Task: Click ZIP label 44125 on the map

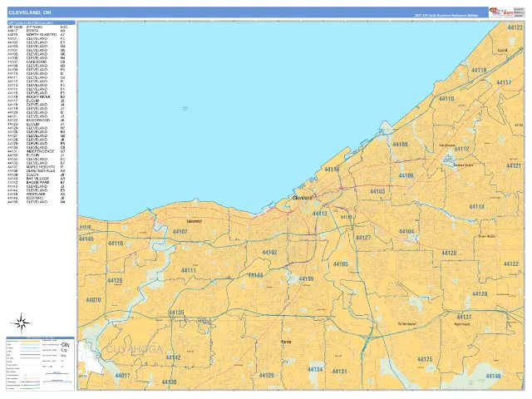Action: pyautogui.click(x=425, y=359)
